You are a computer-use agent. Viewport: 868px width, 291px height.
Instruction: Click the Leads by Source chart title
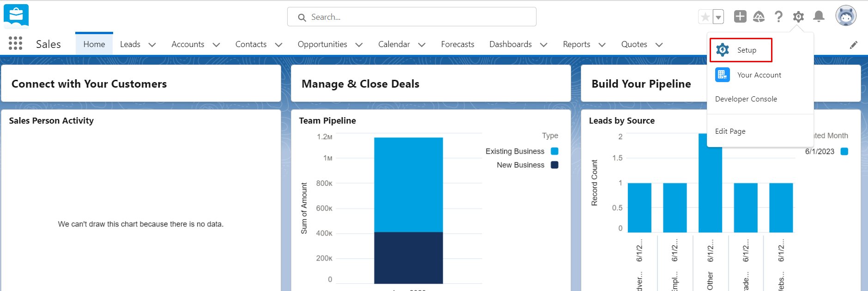(x=621, y=121)
